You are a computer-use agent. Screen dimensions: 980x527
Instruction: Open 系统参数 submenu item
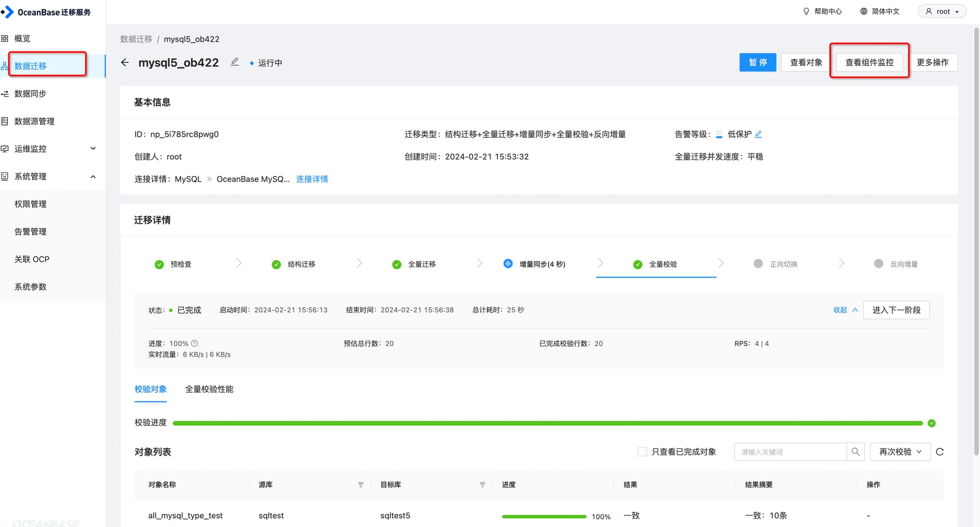[x=31, y=287]
